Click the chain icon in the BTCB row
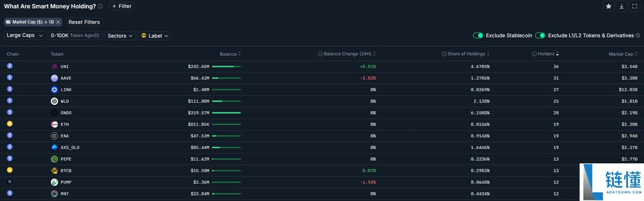The width and height of the screenshot is (644, 201). (x=10, y=170)
